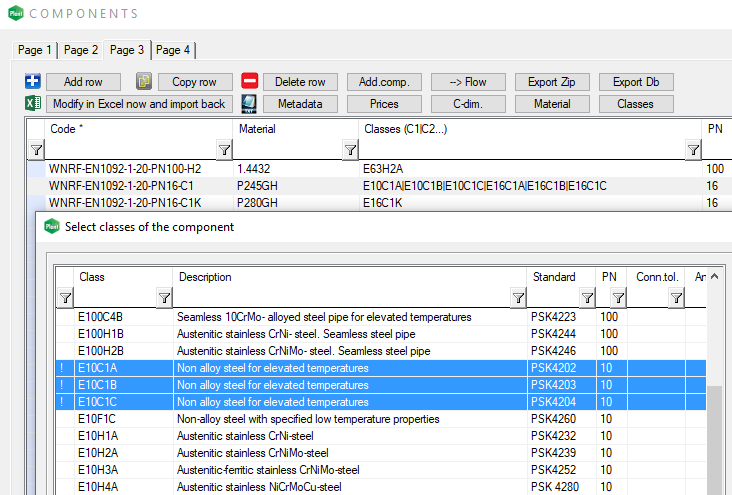732x495 pixels.
Task: Click filter icon under Material column
Action: pos(224,150)
